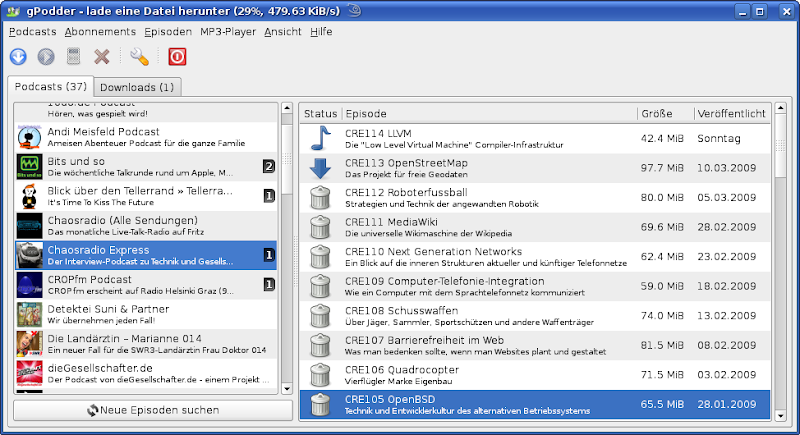Sort by the Größe column header
The height and width of the screenshot is (435, 800).
point(666,114)
